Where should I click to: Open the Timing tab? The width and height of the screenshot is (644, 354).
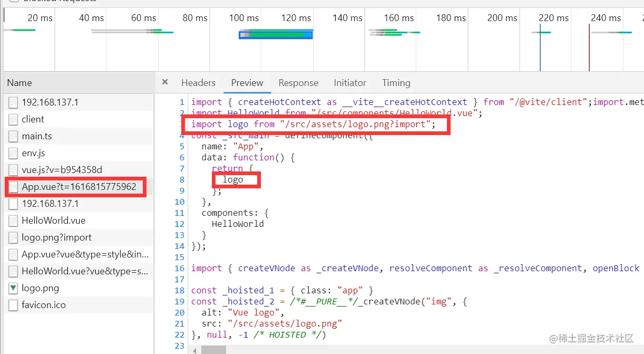396,83
